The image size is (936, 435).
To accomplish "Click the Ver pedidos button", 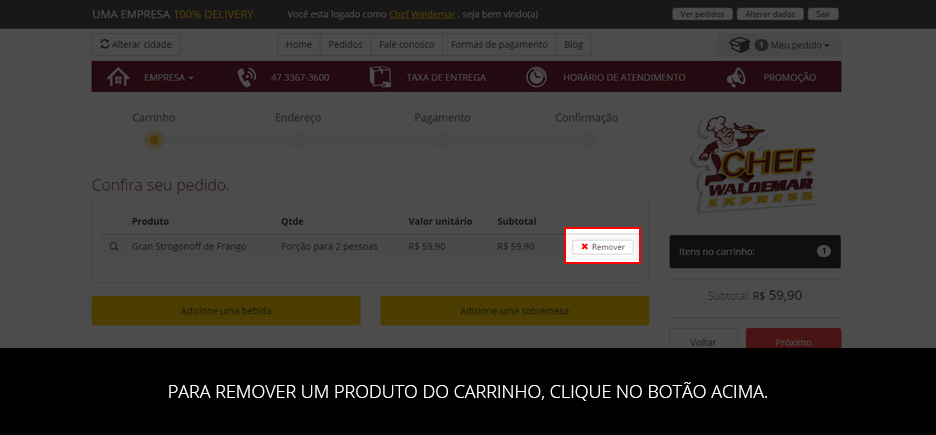I will (702, 14).
